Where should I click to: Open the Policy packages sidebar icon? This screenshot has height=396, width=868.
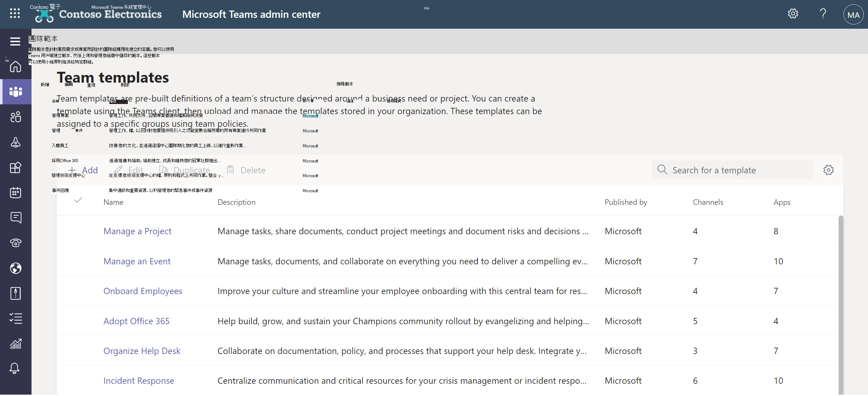point(16,293)
